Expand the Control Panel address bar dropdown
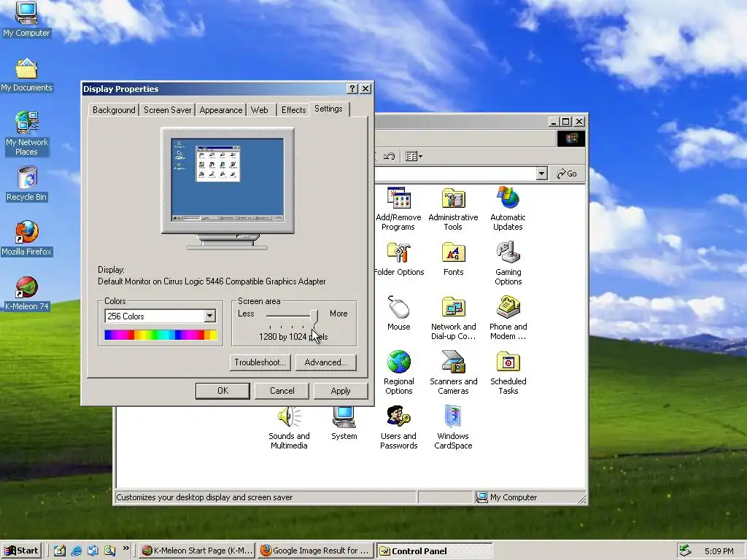Viewport: 747px width, 560px height. click(541, 174)
